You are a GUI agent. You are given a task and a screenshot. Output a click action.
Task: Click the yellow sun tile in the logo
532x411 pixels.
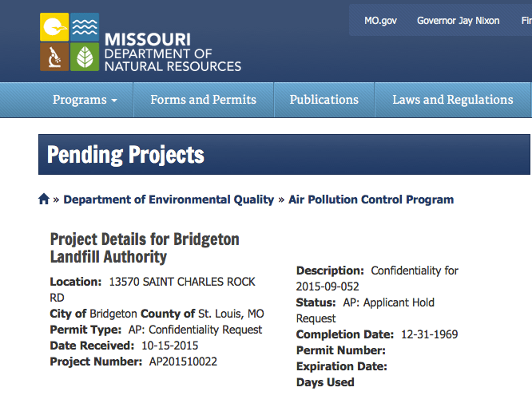pos(54,27)
